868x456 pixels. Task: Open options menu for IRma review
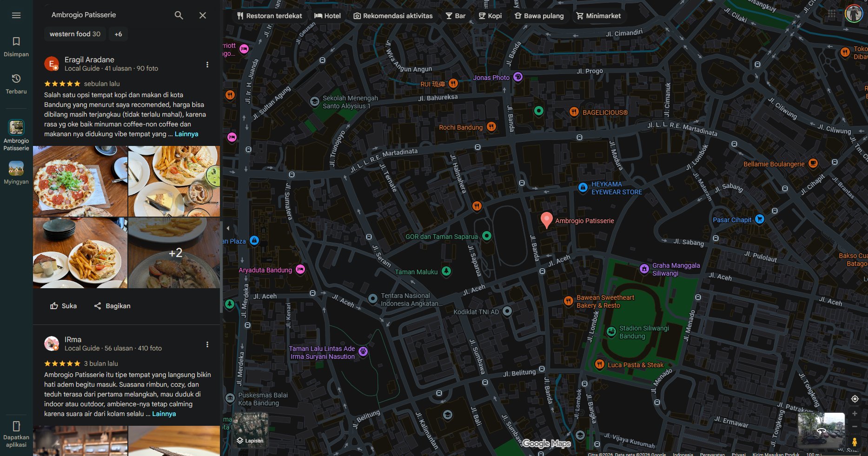[207, 344]
